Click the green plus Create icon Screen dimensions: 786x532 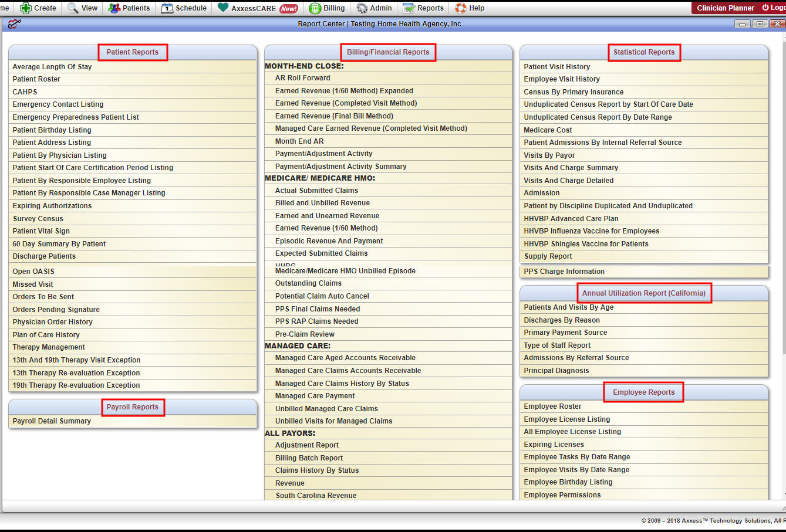tap(26, 8)
